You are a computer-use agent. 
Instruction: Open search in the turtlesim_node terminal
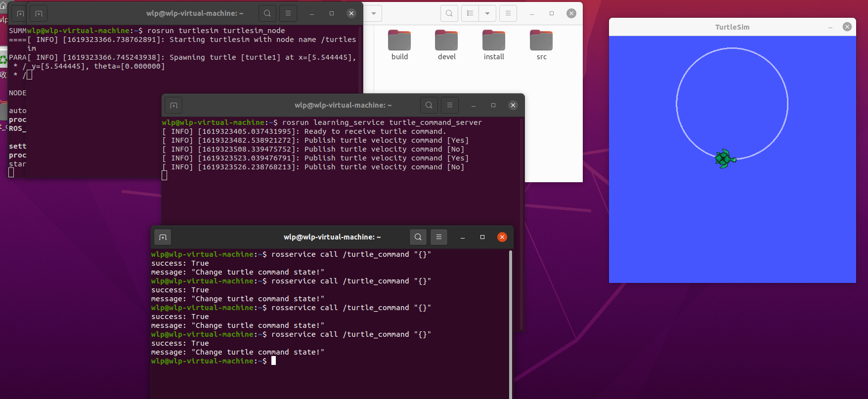click(267, 13)
